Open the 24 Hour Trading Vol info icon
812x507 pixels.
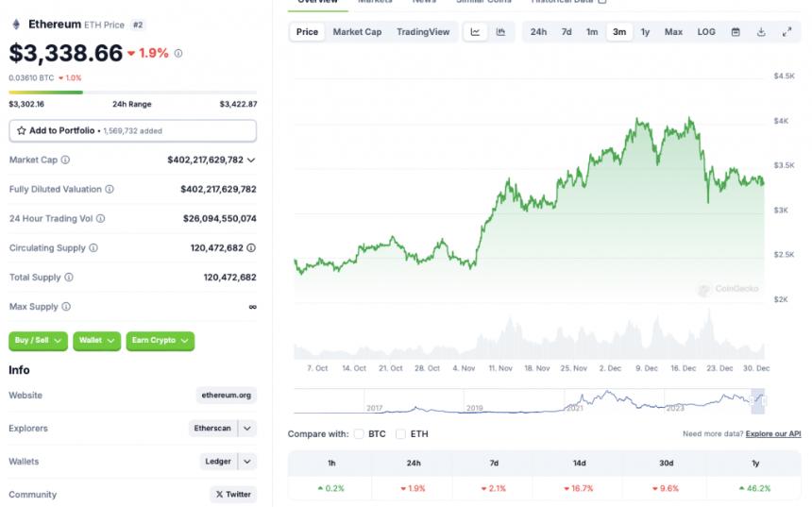point(100,218)
